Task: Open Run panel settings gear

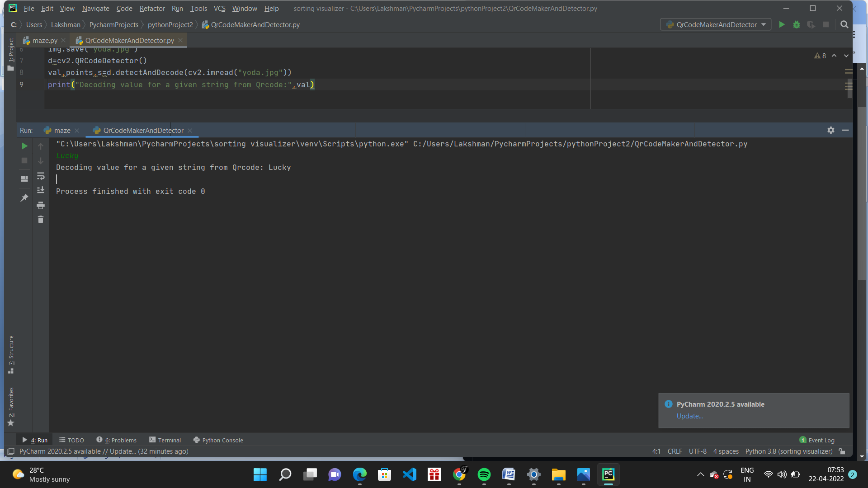Action: (x=831, y=130)
